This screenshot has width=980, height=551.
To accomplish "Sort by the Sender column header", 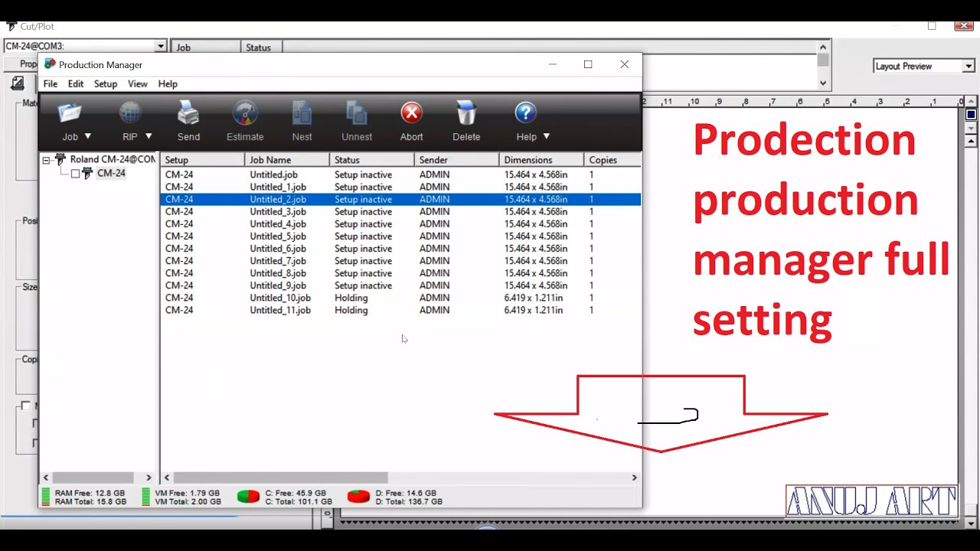I will point(457,160).
